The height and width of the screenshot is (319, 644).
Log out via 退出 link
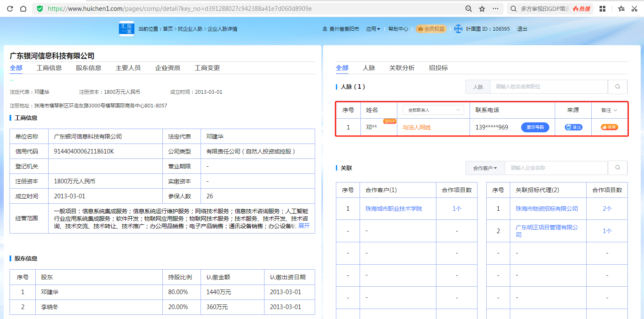(x=522, y=29)
